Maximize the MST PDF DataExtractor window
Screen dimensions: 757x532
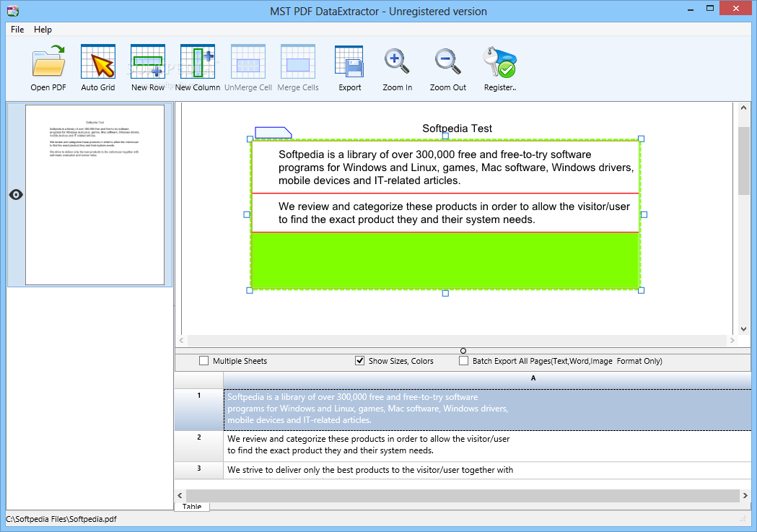point(709,9)
